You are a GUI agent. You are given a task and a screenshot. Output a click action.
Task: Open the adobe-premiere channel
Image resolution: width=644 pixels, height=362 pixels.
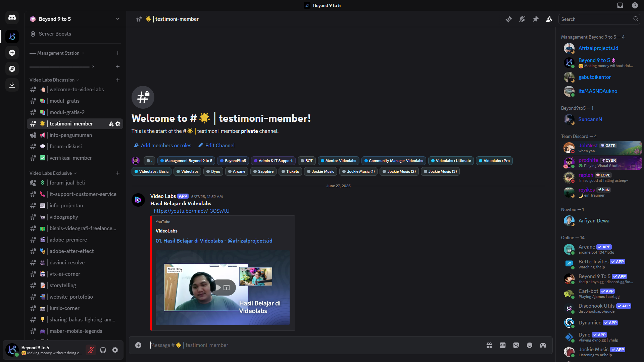click(75, 240)
